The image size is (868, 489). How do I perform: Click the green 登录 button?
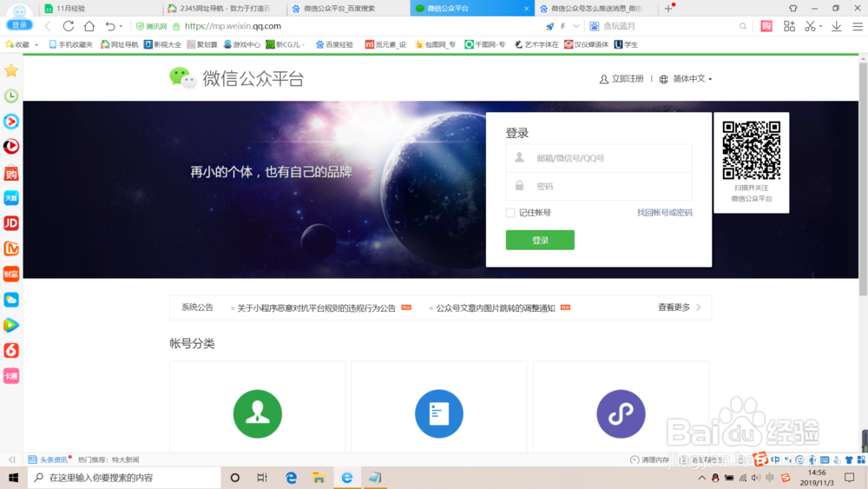click(x=540, y=240)
